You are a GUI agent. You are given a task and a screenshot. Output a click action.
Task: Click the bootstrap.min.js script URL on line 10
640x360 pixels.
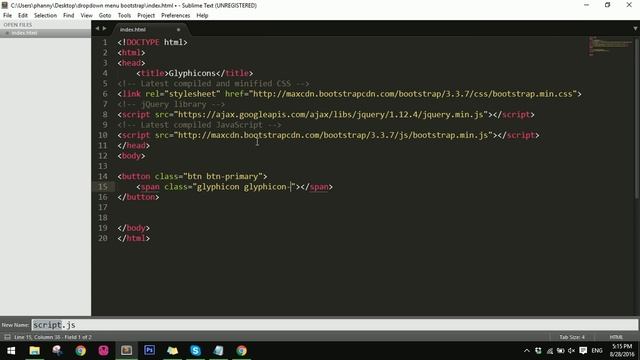(333, 135)
